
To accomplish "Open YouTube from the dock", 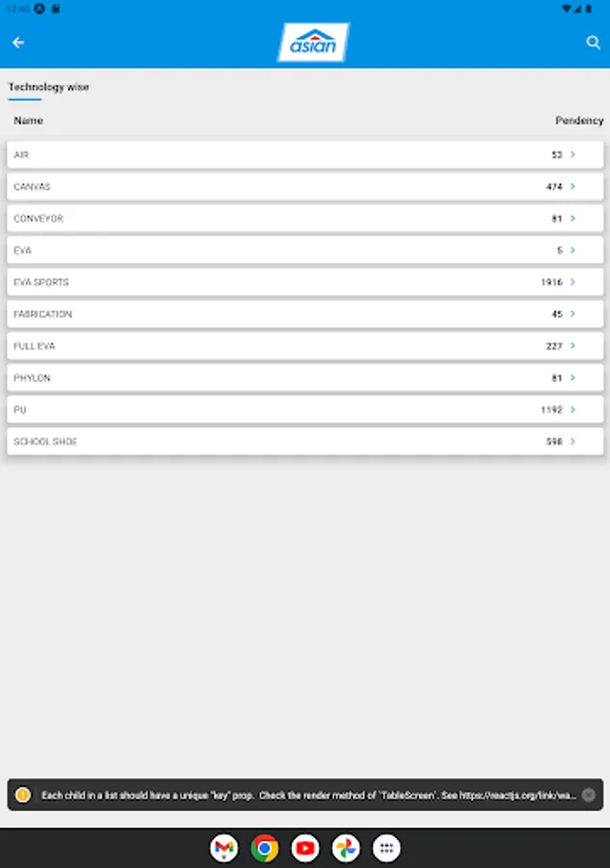I will (305, 848).
